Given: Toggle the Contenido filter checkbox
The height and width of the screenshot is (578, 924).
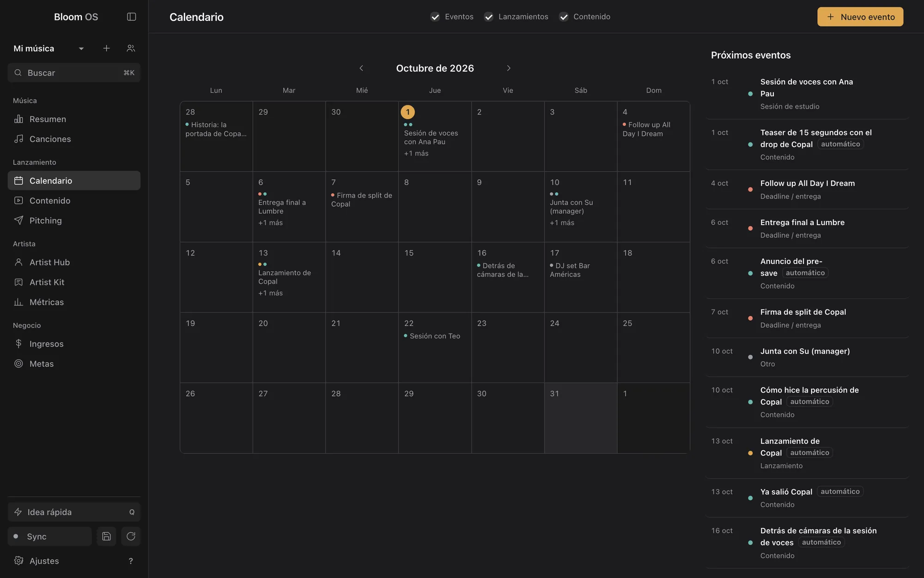Looking at the screenshot, I should pyautogui.click(x=563, y=17).
